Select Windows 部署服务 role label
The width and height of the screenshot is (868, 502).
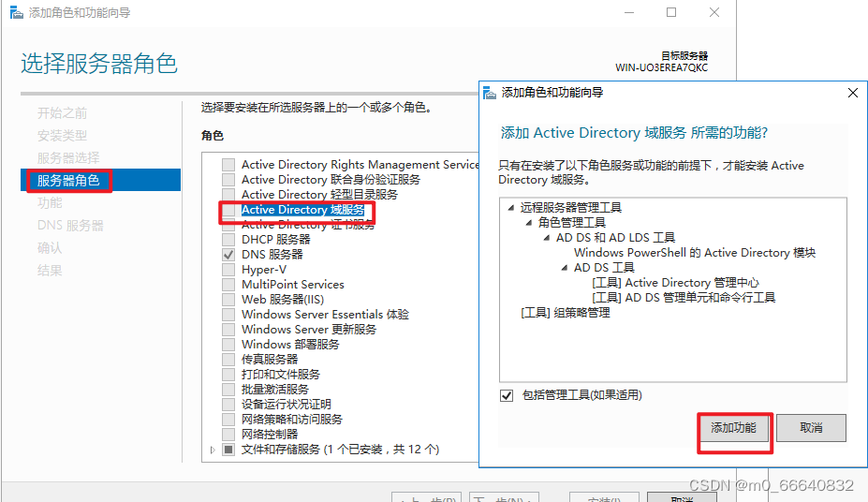290,345
